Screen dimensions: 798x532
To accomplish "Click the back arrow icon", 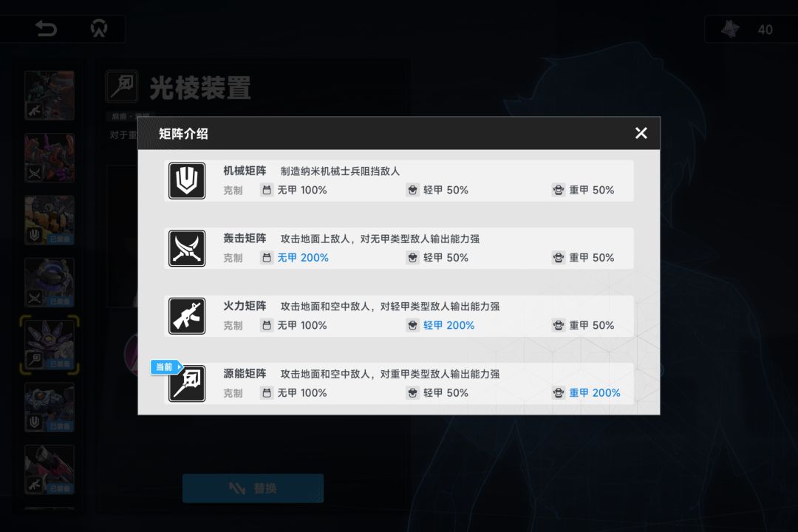I will (47, 28).
